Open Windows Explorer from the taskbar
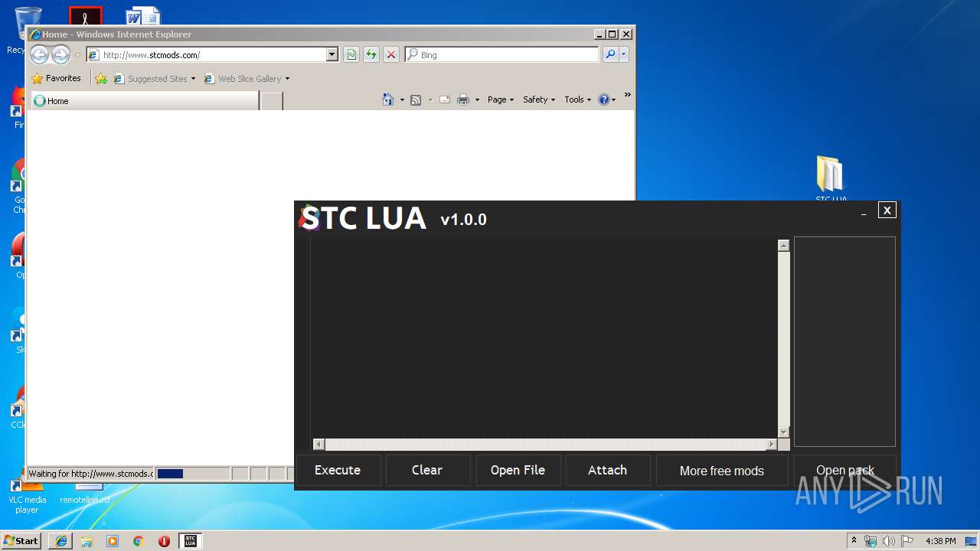This screenshot has height=551, width=980. [87, 541]
